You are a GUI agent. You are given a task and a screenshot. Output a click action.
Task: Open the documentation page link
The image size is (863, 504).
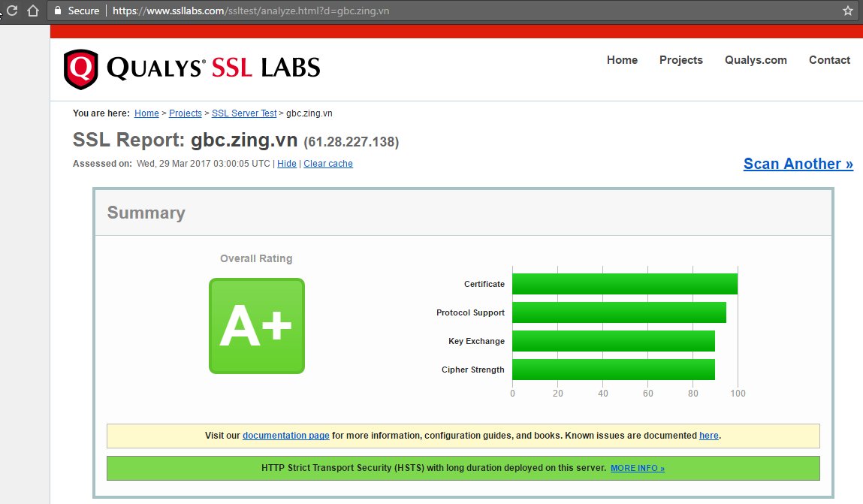[x=285, y=436]
